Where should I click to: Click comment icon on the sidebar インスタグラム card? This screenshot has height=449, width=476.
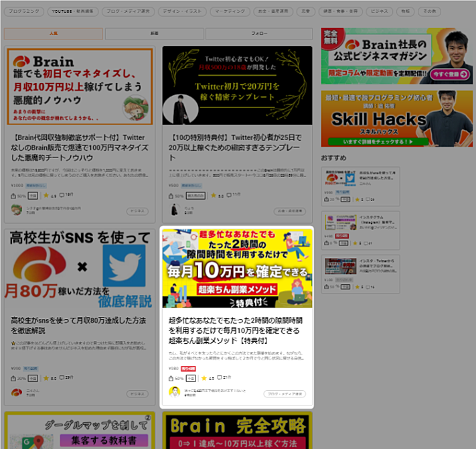coord(366,243)
